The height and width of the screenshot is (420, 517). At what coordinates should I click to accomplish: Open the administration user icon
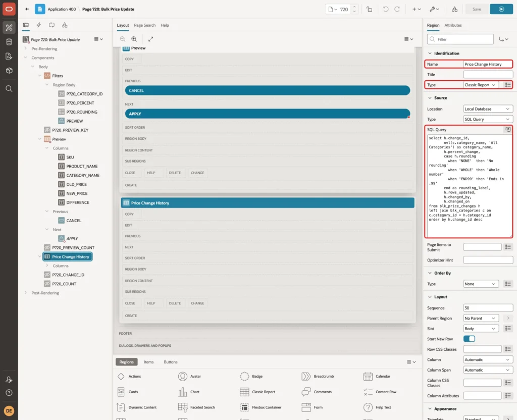9,380
